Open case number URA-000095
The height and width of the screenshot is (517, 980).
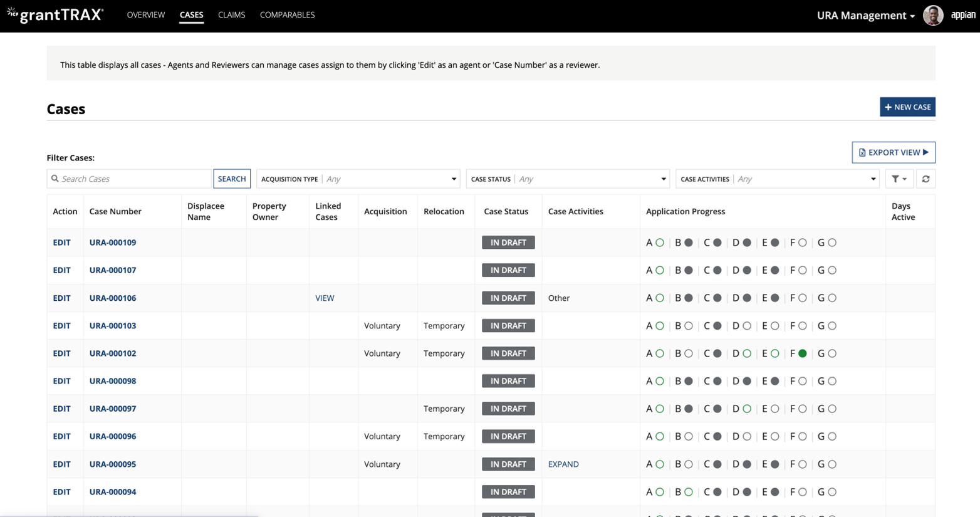[x=113, y=464]
